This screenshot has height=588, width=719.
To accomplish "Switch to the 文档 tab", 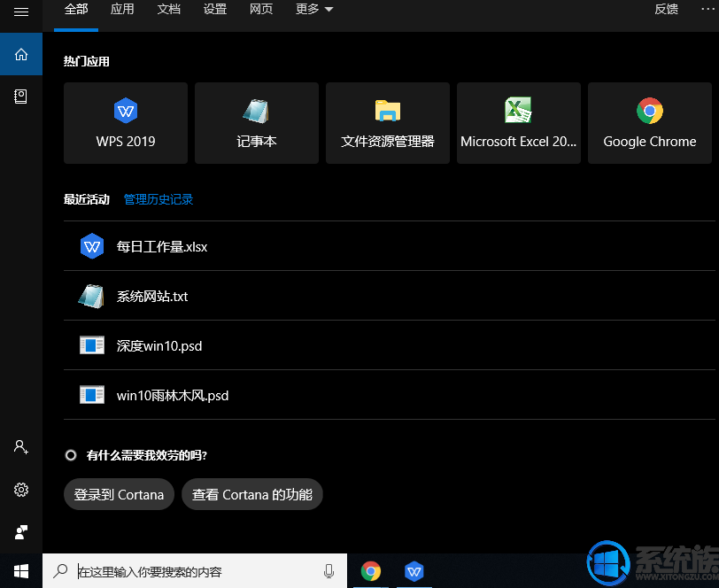I will coord(169,9).
